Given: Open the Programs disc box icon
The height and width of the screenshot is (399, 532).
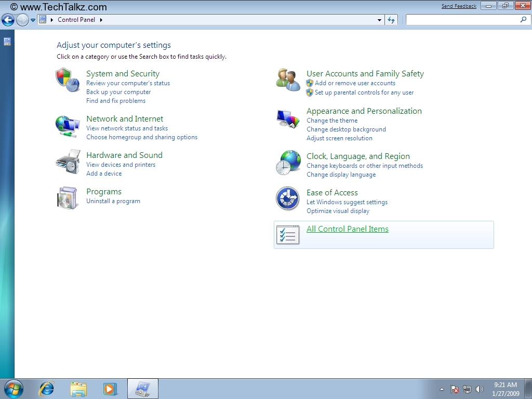Looking at the screenshot, I should coord(68,198).
